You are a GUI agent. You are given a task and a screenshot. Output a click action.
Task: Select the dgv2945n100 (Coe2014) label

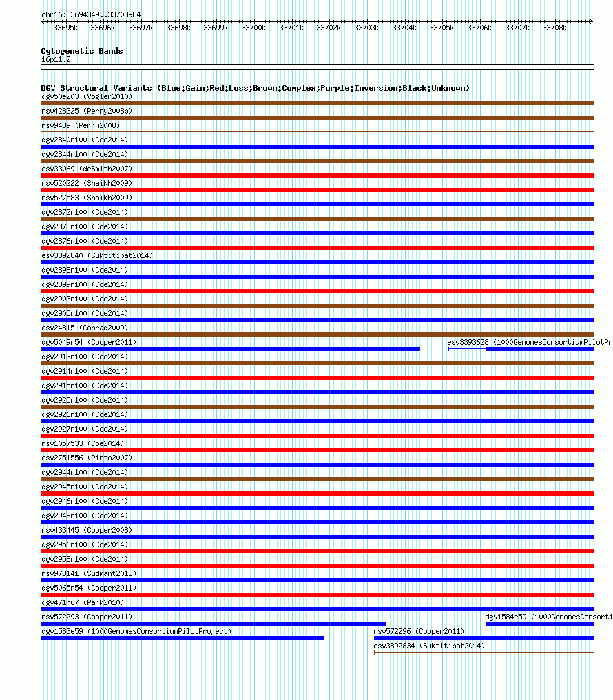85,487
